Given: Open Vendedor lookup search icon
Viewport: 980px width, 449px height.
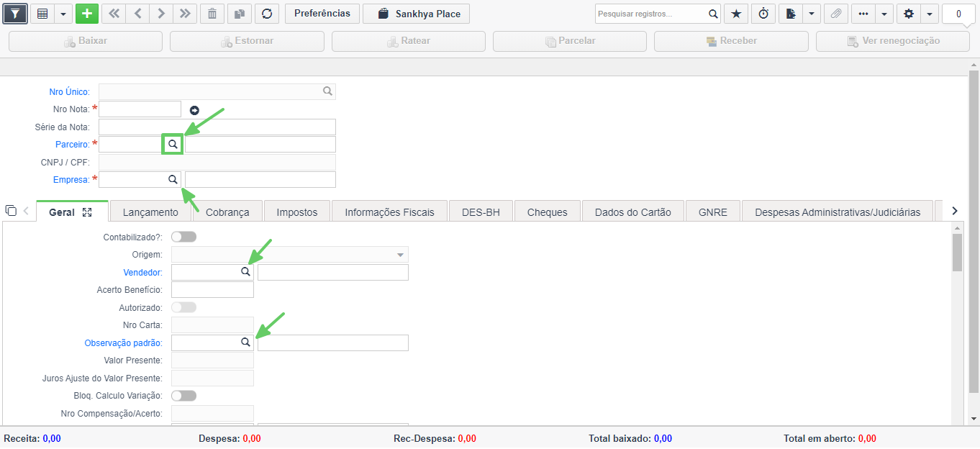Looking at the screenshot, I should (x=245, y=272).
